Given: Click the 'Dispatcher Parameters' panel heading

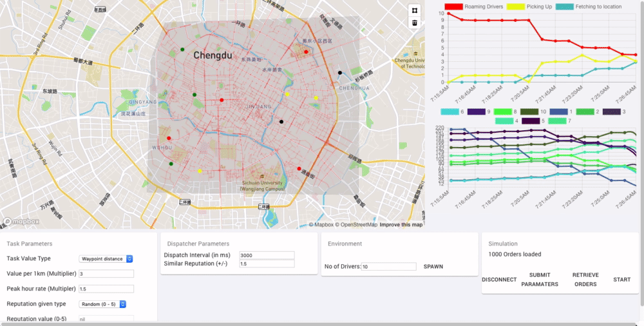Looking at the screenshot, I should pyautogui.click(x=198, y=244).
